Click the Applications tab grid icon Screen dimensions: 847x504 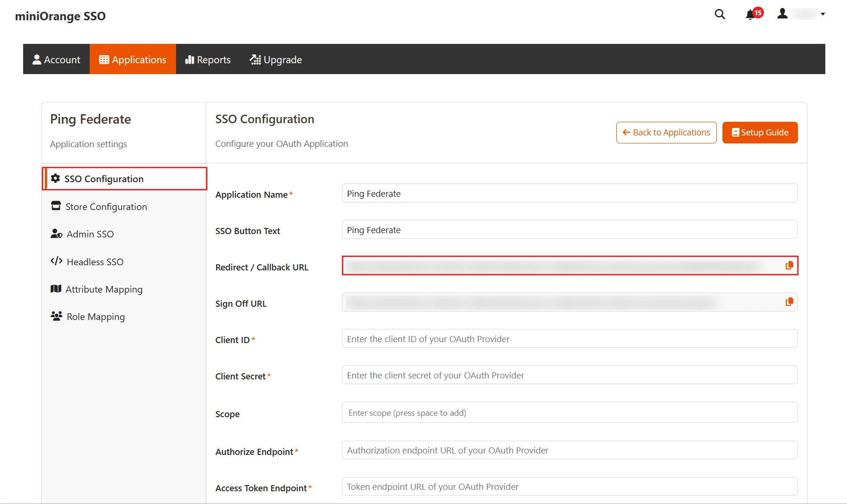pos(104,59)
